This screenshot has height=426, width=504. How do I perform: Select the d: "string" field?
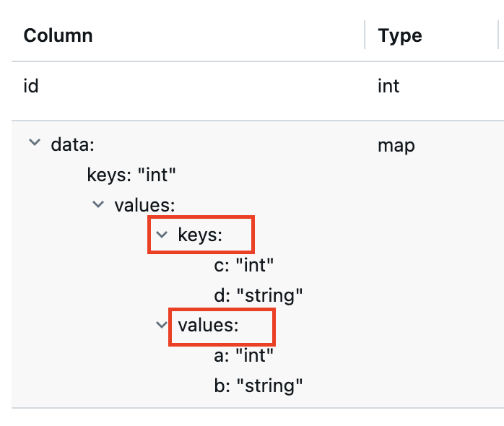pos(258,295)
